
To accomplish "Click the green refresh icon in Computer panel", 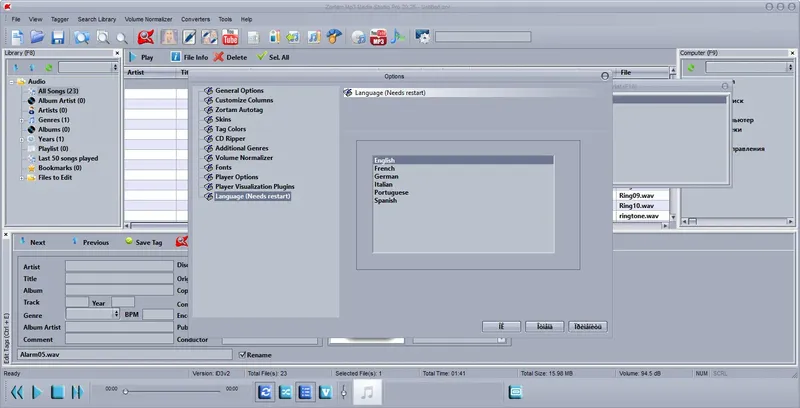I will pyautogui.click(x=691, y=67).
